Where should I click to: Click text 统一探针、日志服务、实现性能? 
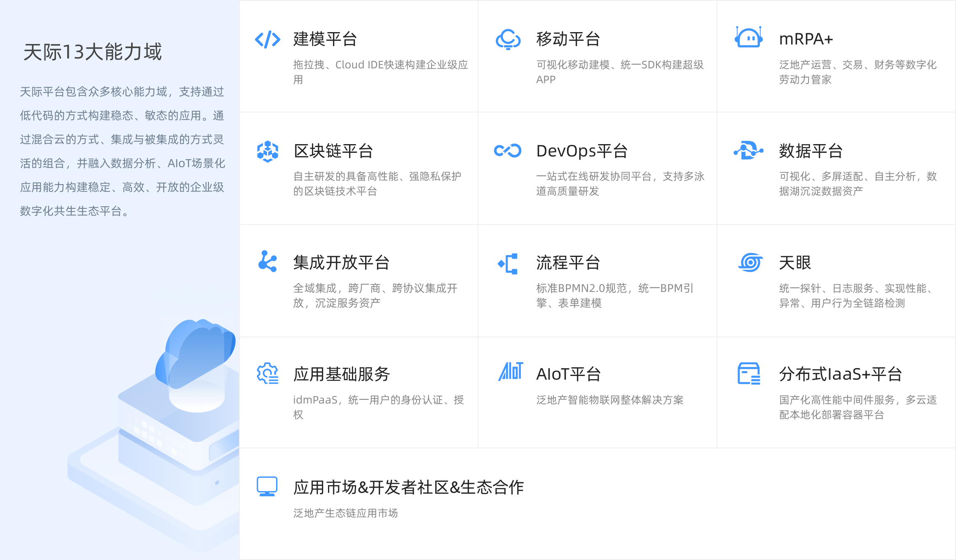pos(853,288)
